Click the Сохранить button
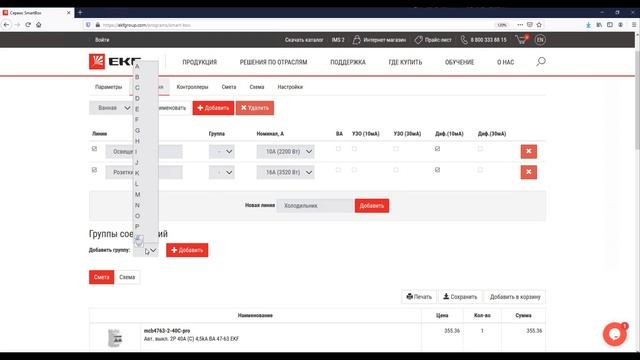Screen dimensions: 640x360 (460, 297)
